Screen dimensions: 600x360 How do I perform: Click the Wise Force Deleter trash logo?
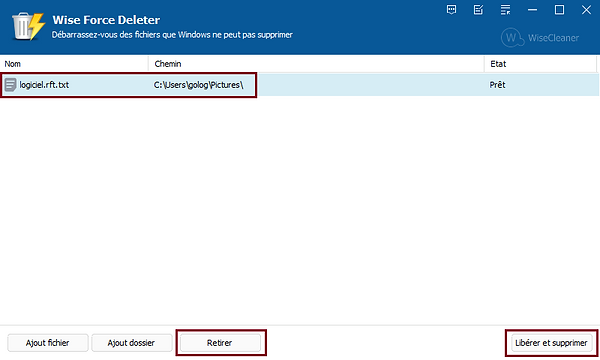(x=28, y=26)
